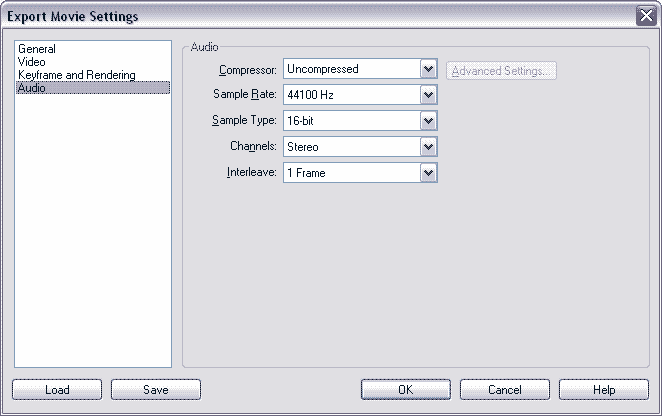Image resolution: width=662 pixels, height=416 pixels.
Task: Click the Export Movie Settings title bar
Action: coord(300,16)
